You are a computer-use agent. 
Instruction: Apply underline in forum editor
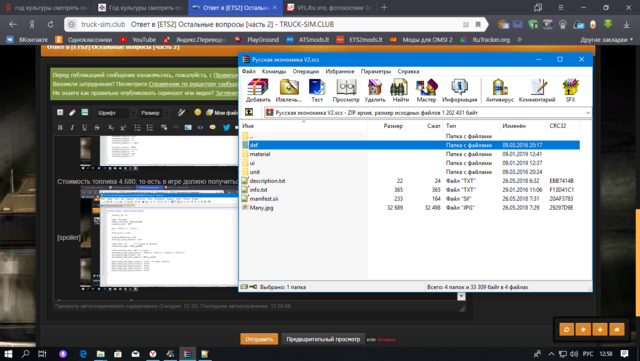[84, 127]
